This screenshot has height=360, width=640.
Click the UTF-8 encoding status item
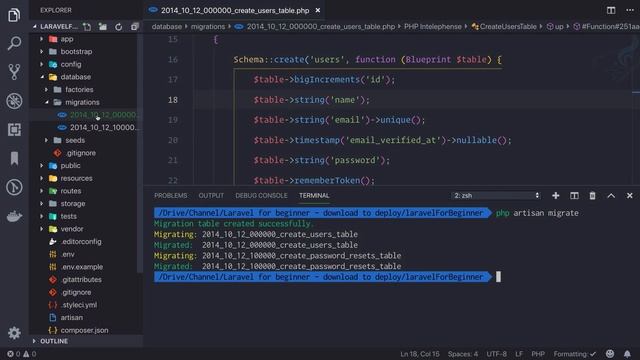(x=496, y=354)
